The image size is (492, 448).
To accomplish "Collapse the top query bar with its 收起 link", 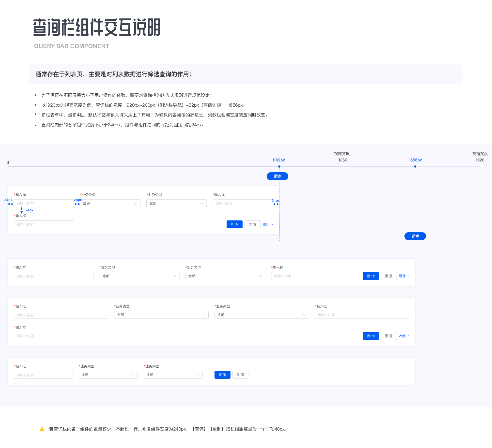I will click(x=268, y=224).
